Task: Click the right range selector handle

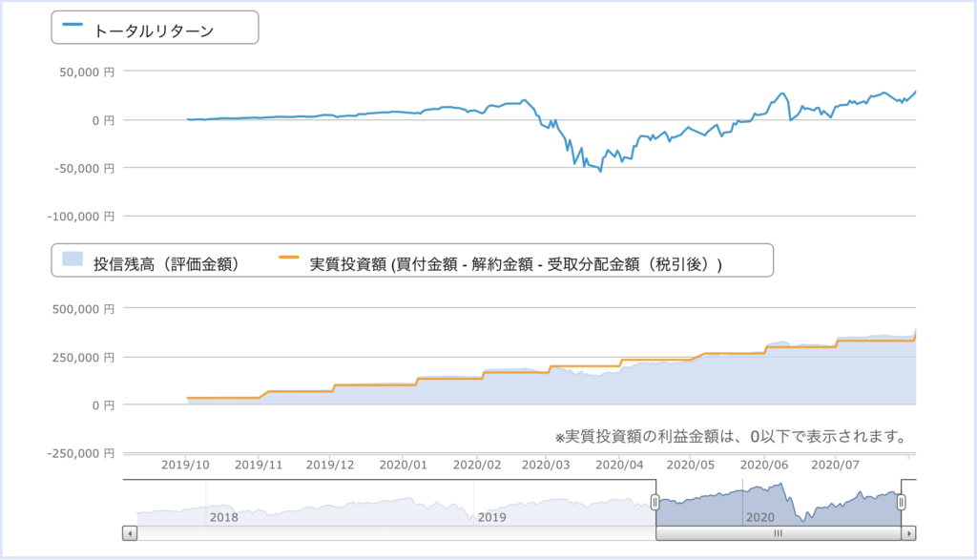Action: pos(901,502)
